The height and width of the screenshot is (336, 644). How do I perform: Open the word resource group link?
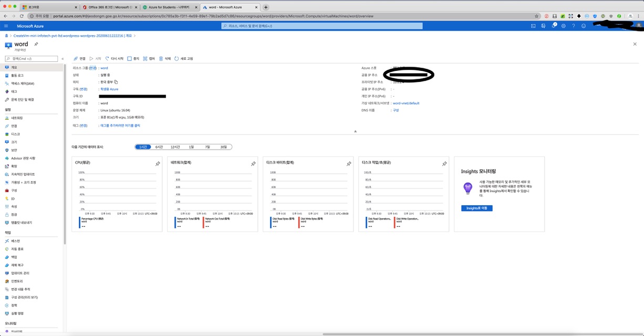tap(104, 68)
